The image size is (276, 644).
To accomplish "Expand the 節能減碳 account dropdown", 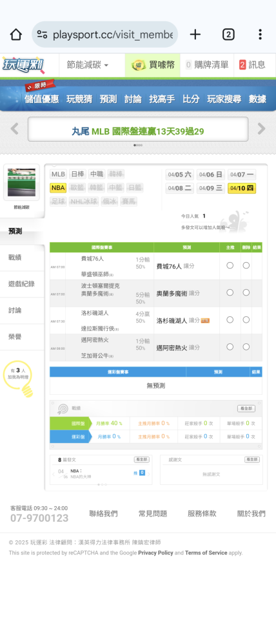I will [x=88, y=65].
